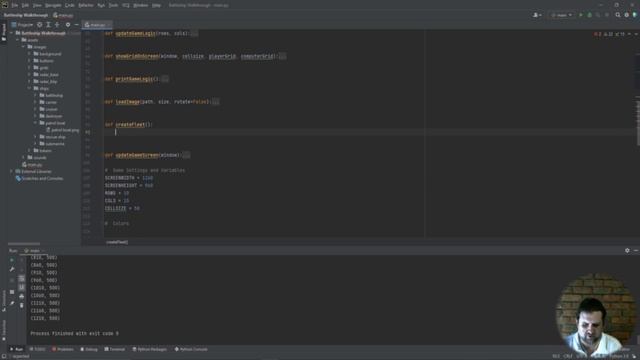Select the main.py editor tab

pyautogui.click(x=96, y=25)
